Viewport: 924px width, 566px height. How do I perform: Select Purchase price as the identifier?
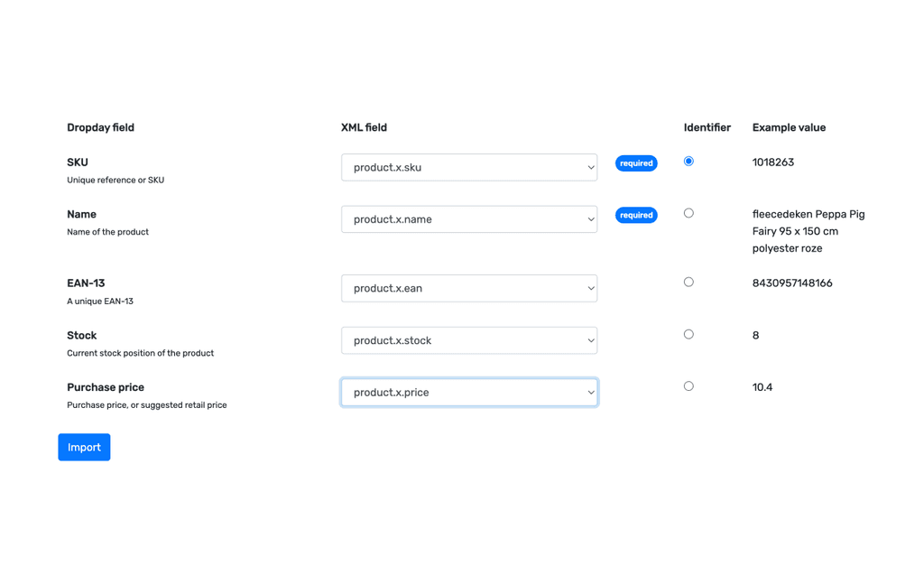click(x=688, y=385)
